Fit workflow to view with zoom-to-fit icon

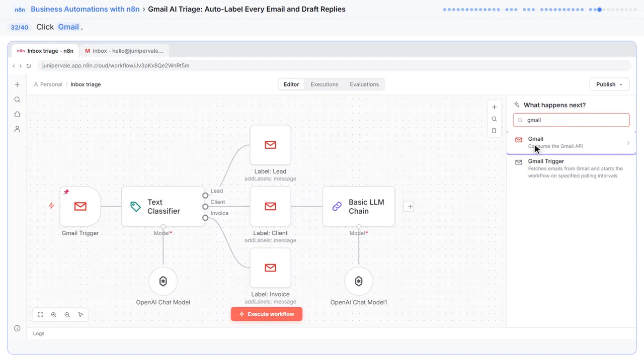point(40,315)
